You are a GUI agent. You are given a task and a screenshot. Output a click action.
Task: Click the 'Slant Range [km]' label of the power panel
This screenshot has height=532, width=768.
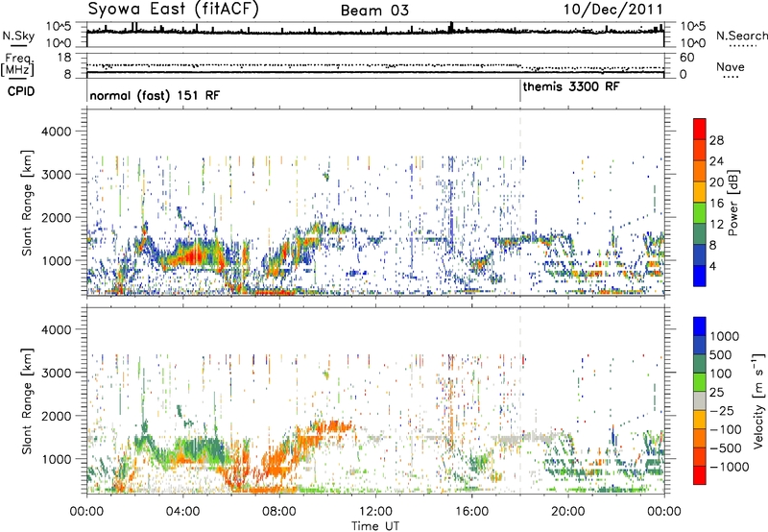[27, 203]
